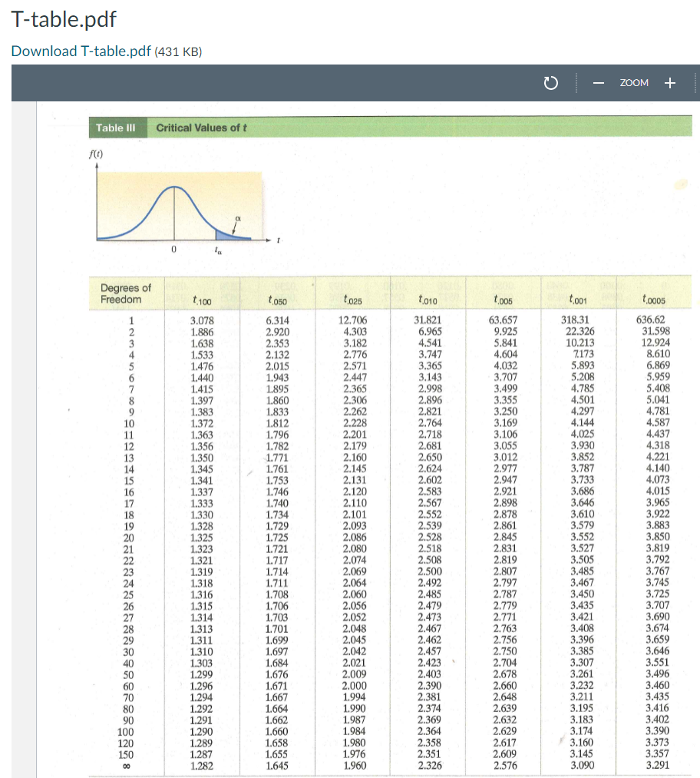
Task: Click the value 2.086 in row 20
Action: point(355,537)
